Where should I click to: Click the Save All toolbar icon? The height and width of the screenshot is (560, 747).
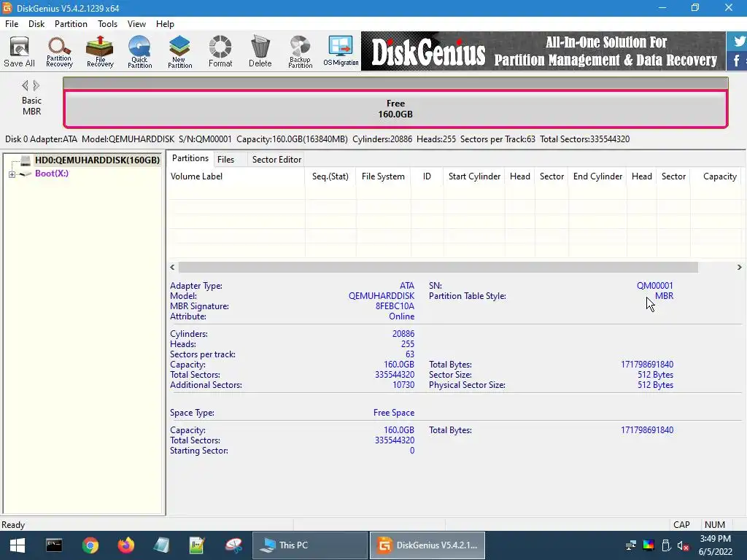click(x=19, y=52)
